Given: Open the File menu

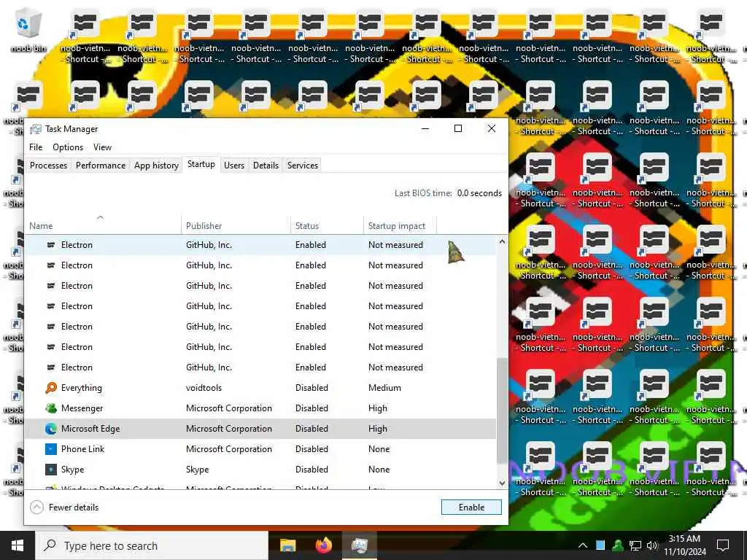Looking at the screenshot, I should (36, 147).
